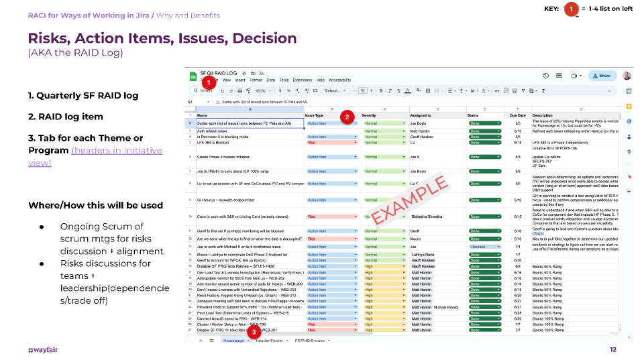Open the Google Sheets home logo

pos(193,76)
